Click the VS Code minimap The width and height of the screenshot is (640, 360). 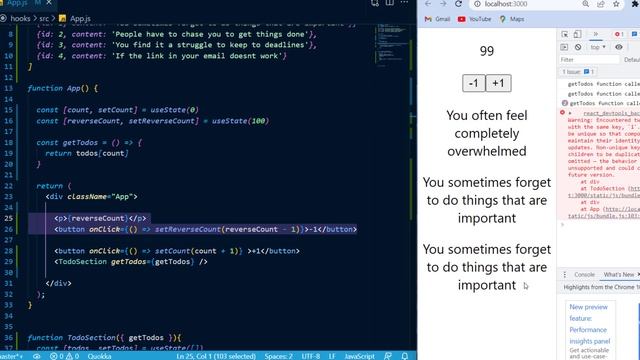(392, 45)
